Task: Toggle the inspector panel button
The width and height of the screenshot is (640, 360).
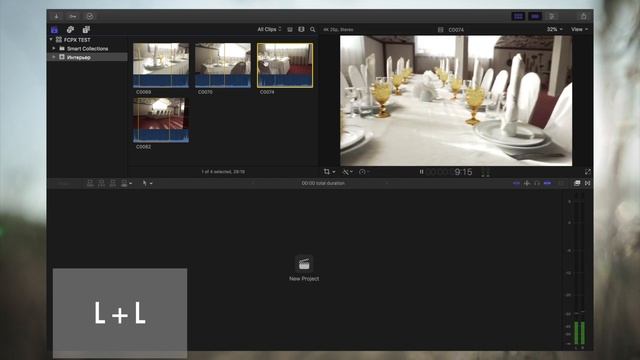Action: point(552,16)
